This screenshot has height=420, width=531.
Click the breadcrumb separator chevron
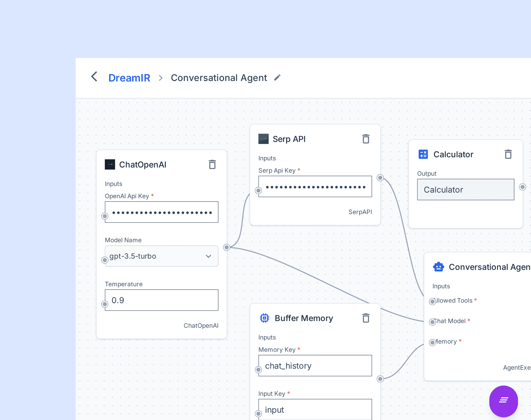point(161,78)
